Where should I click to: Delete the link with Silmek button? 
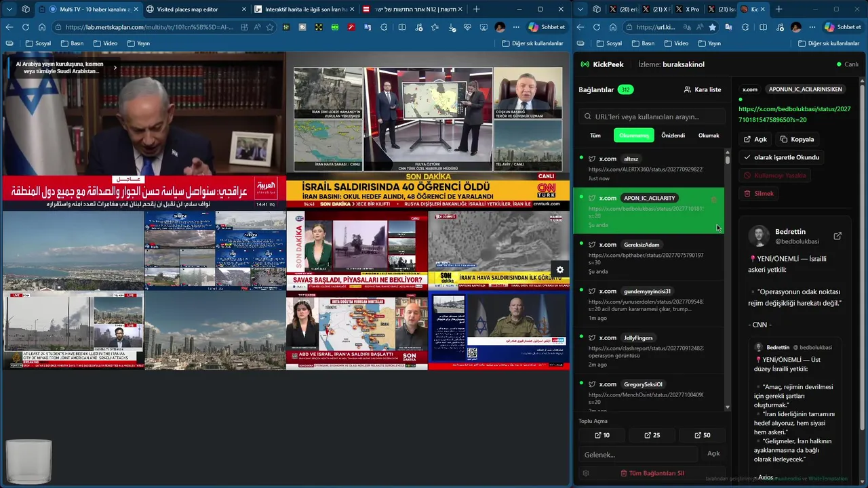pos(759,194)
